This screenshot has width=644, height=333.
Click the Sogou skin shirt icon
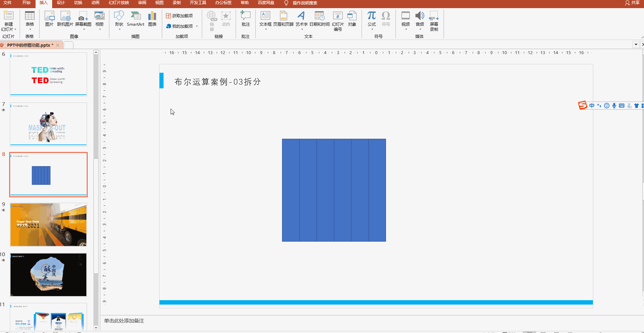pyautogui.click(x=637, y=106)
